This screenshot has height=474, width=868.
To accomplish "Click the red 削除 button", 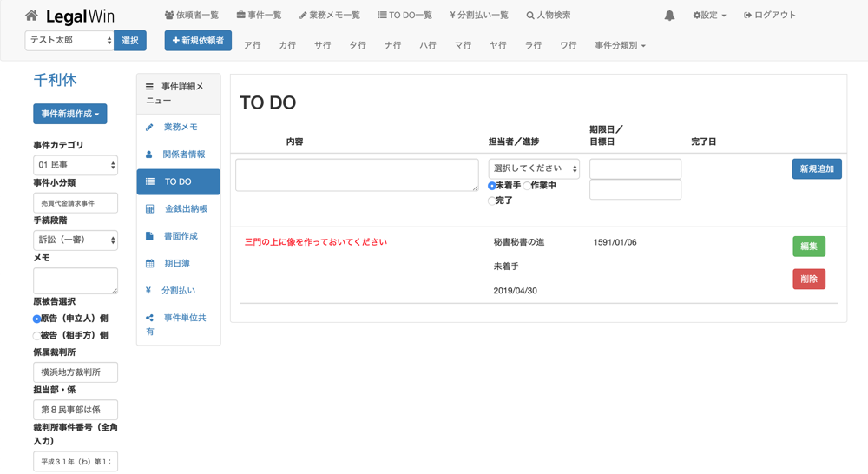I will 808,279.
